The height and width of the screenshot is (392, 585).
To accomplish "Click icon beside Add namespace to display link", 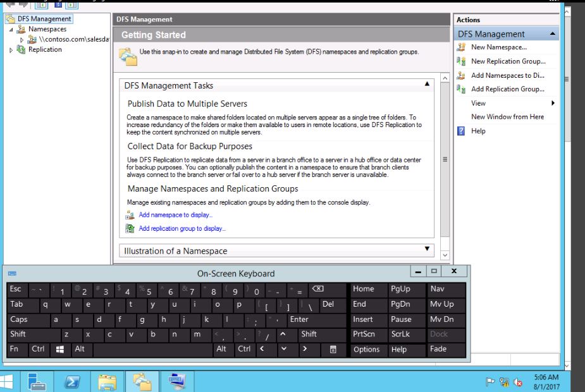I will click(x=130, y=215).
